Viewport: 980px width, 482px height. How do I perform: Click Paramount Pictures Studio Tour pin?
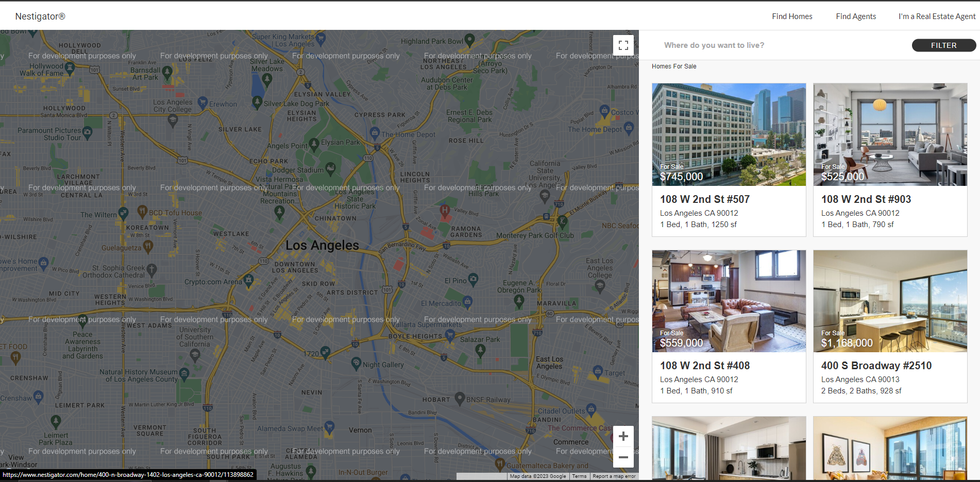(88, 133)
